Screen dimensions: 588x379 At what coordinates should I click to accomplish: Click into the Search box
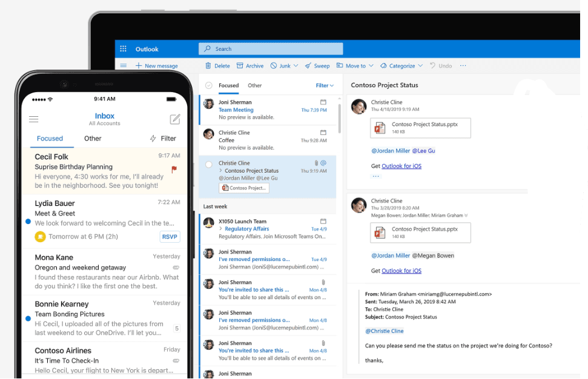click(271, 49)
